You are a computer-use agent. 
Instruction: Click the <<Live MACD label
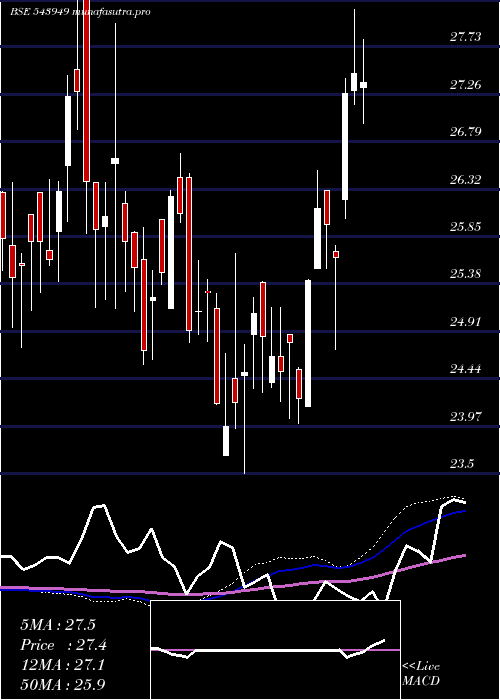coord(421,673)
